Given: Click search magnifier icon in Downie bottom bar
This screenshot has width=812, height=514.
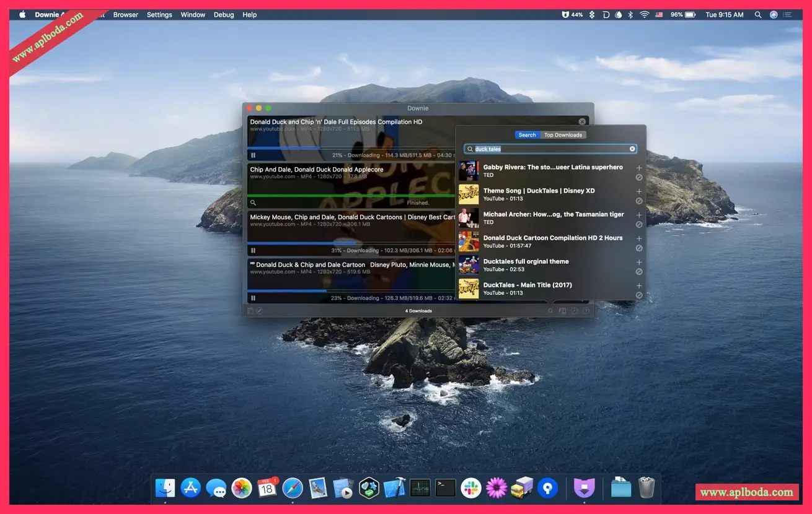Looking at the screenshot, I should coord(550,311).
